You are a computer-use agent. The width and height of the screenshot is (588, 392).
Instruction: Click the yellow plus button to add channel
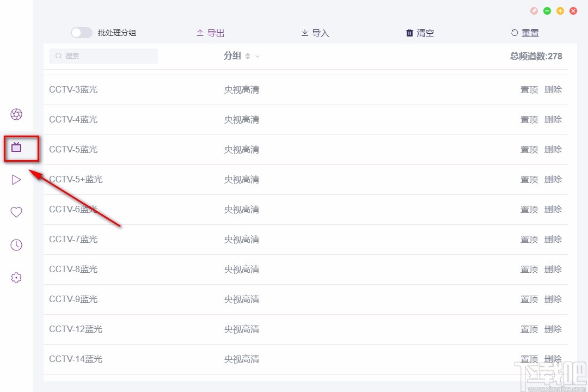(x=560, y=10)
